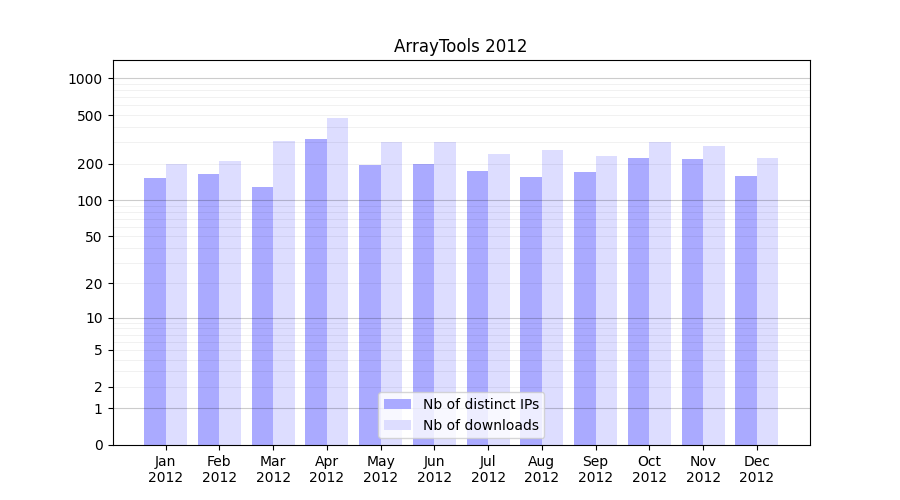This screenshot has width=900, height=500.
Task: Click the Aug 2012 distinct IPs bar
Action: coord(531,311)
